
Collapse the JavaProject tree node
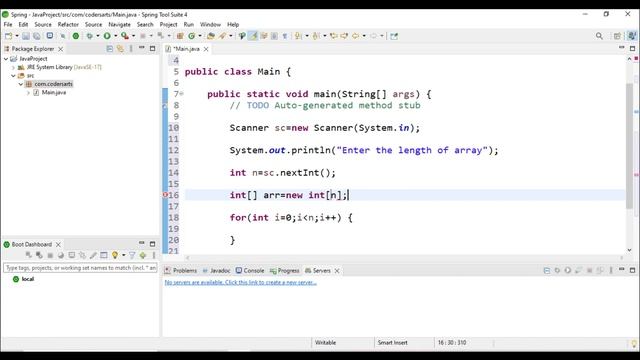click(x=6, y=59)
